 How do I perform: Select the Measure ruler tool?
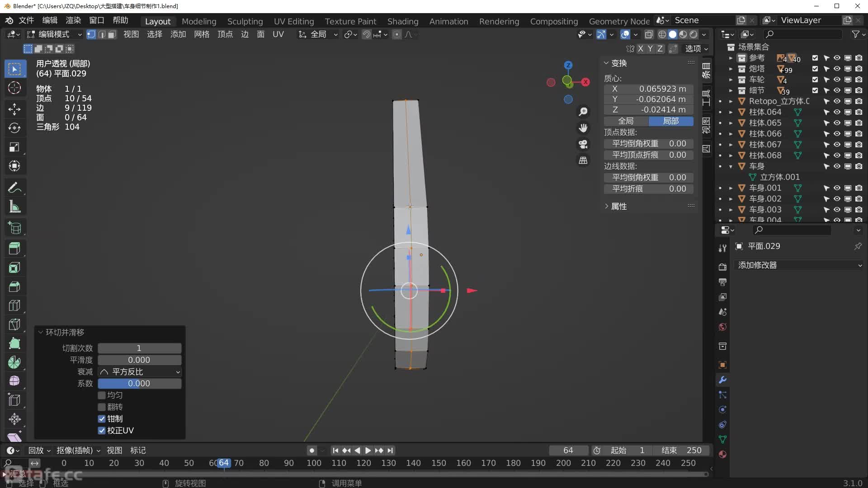(x=14, y=207)
